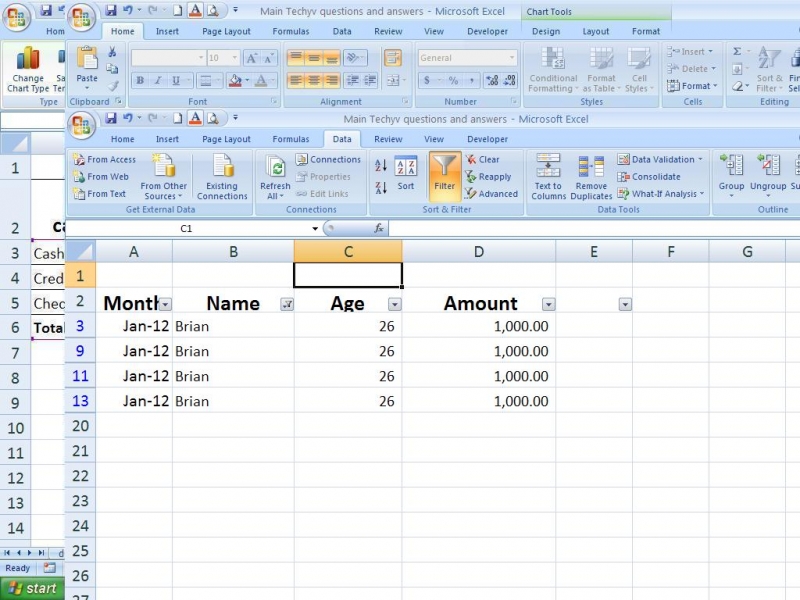
Task: Click the Windows Start button
Action: (32, 588)
